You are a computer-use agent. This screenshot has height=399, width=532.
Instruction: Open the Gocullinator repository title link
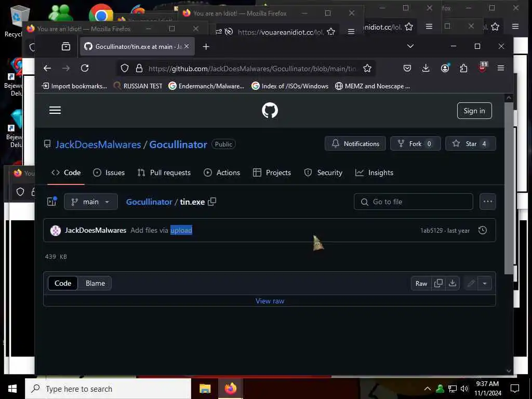tap(178, 144)
